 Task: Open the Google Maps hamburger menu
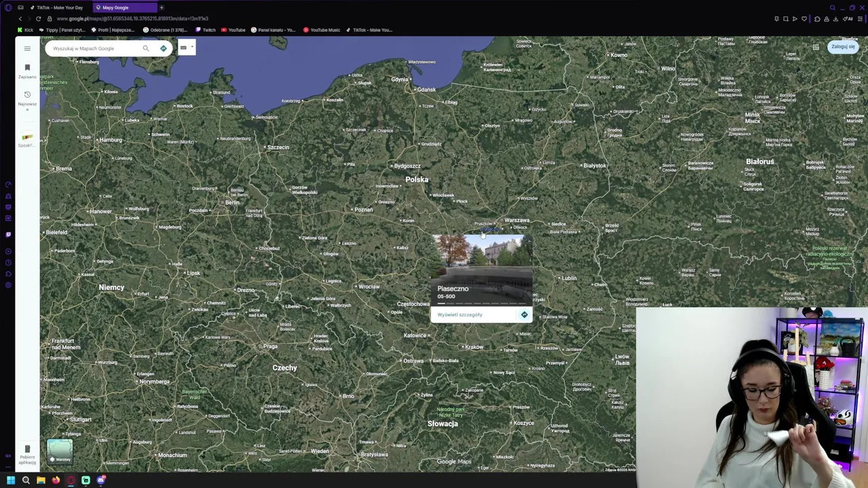(x=27, y=48)
